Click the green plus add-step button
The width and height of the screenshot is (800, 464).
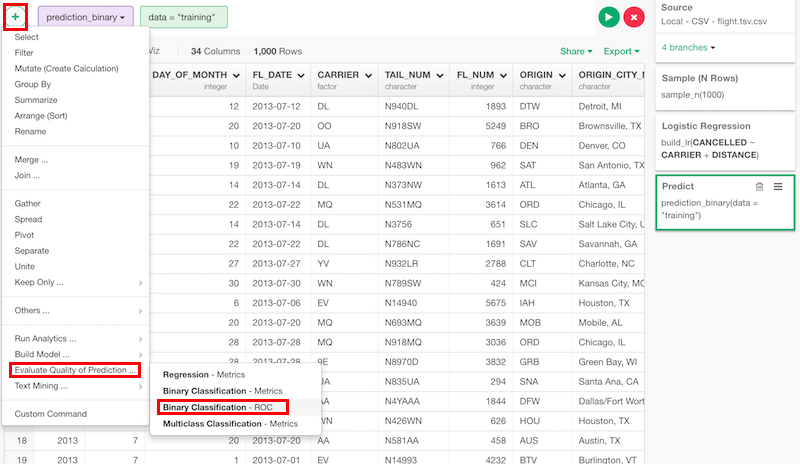[15, 17]
